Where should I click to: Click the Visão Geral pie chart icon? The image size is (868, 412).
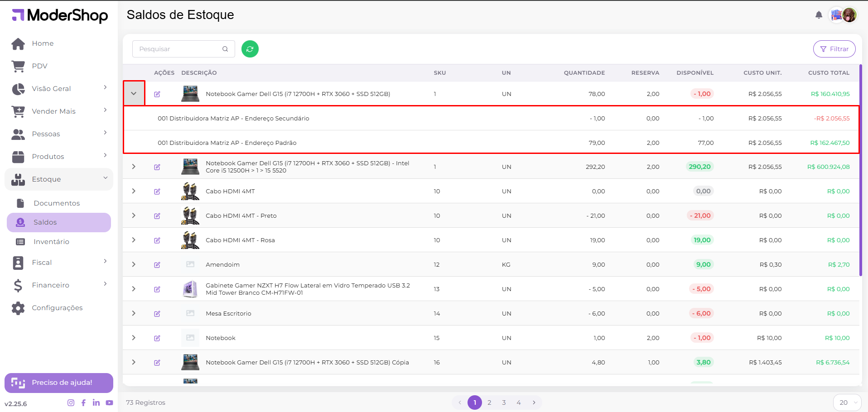coord(18,89)
